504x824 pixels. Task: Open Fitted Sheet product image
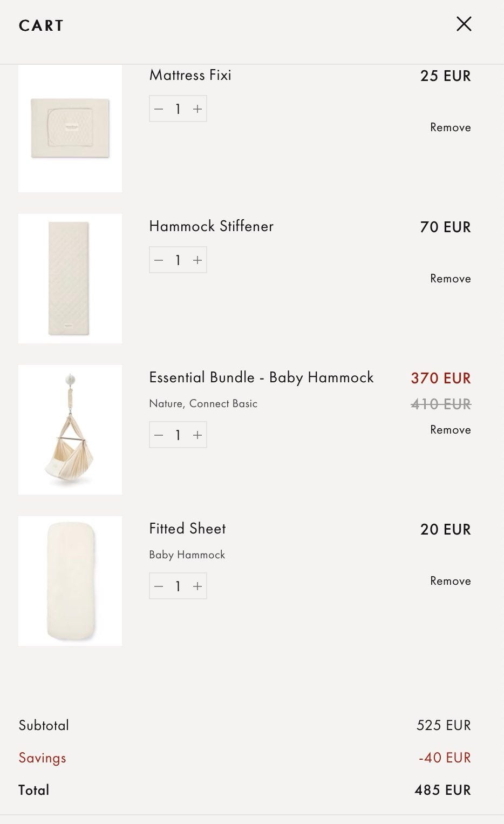70,581
